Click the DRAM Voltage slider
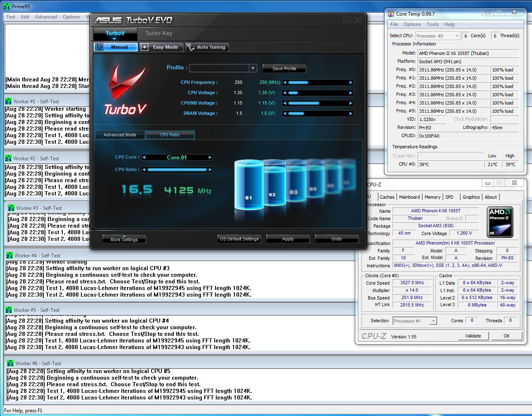The height and width of the screenshot is (416, 532). (318, 114)
